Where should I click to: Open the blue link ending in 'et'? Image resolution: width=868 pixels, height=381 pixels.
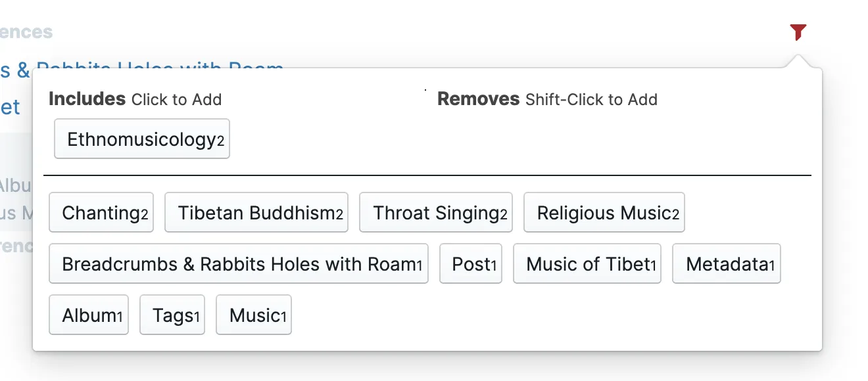10,107
